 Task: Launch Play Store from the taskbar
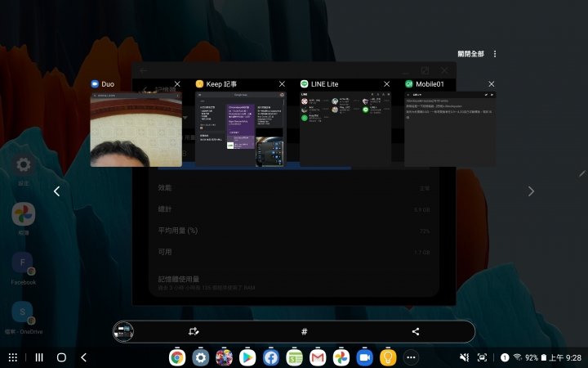(x=247, y=357)
